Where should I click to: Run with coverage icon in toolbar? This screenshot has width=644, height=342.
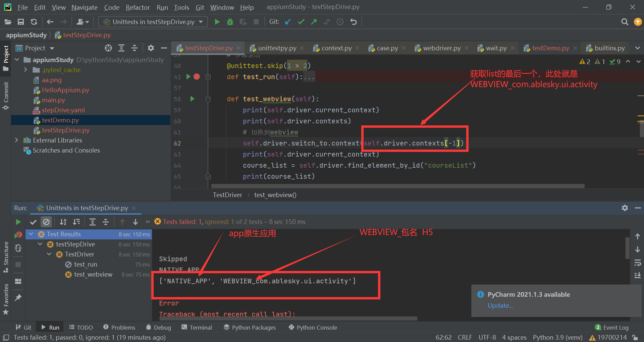243,22
